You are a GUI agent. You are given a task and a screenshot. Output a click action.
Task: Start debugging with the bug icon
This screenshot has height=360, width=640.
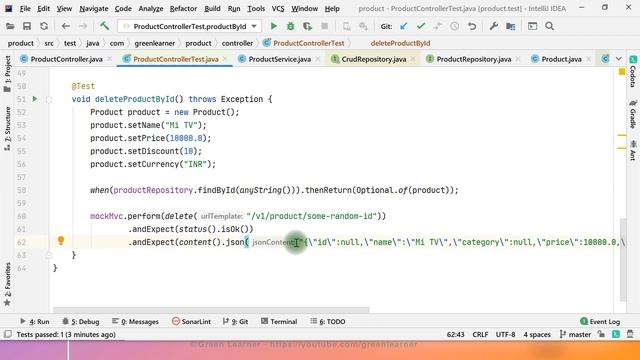(291, 27)
